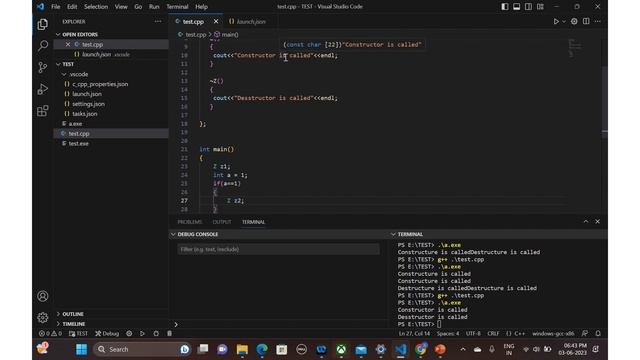
Task: Open the Accounts menu icon
Action: [42, 296]
